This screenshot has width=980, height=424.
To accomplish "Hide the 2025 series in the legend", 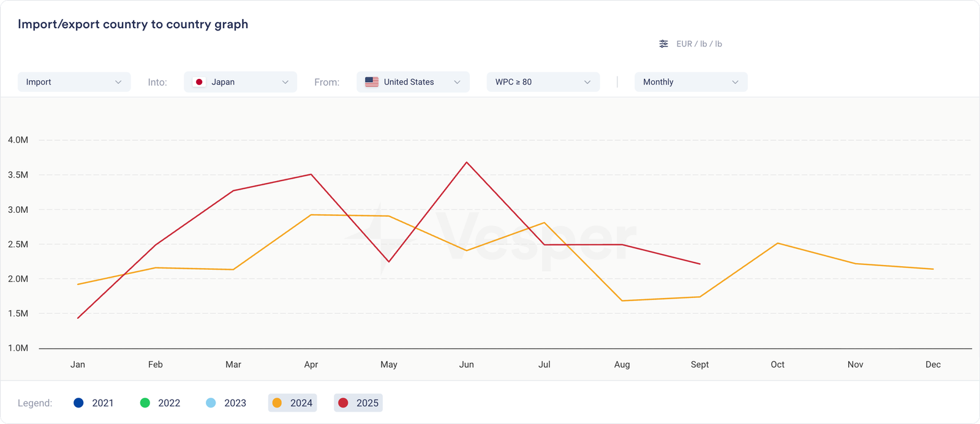I will (x=359, y=403).
